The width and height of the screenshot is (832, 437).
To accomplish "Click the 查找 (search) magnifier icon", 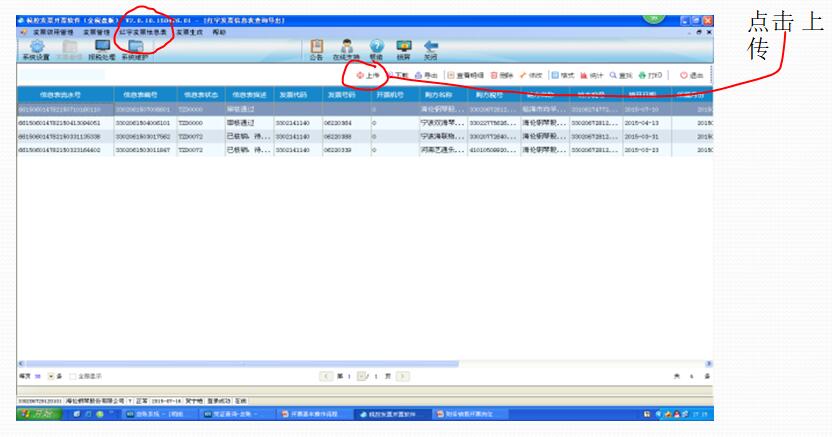I will pyautogui.click(x=621, y=75).
